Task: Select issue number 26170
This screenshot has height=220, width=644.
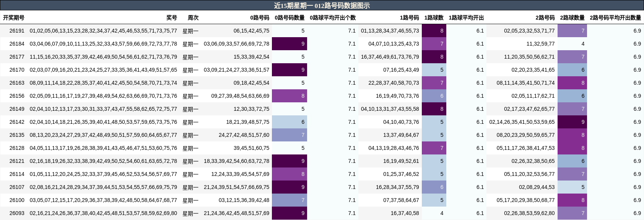Action: pos(17,70)
